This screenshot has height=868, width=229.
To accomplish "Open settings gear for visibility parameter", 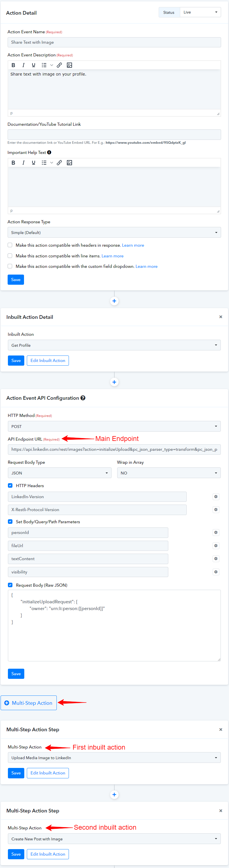I will pyautogui.click(x=216, y=572).
